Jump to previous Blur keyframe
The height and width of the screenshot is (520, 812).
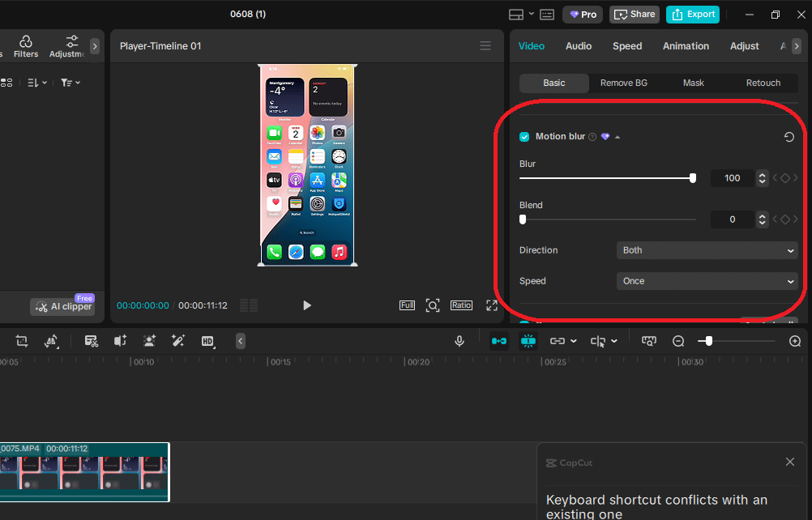point(776,178)
